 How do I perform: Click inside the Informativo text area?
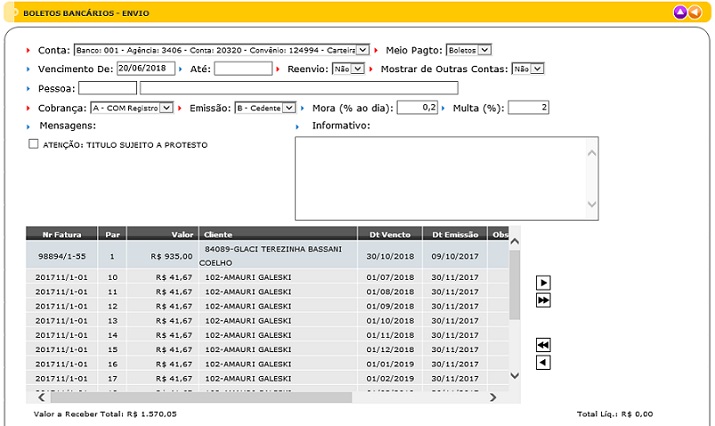440,176
